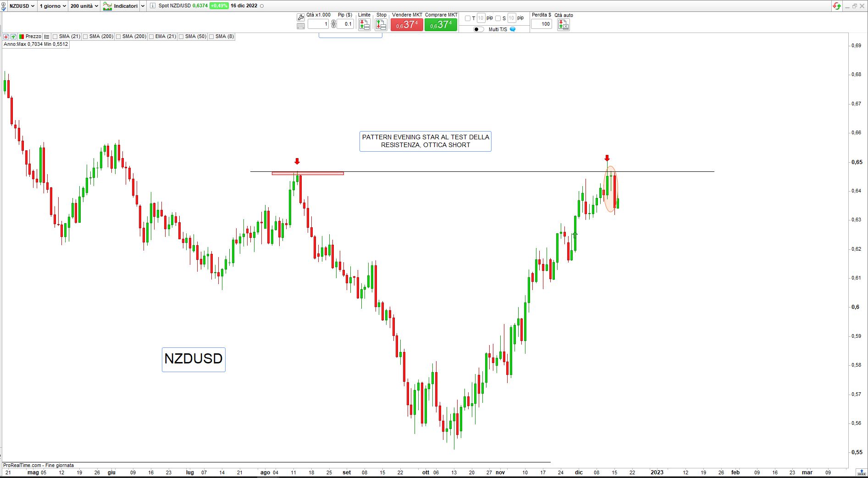Click the green Comprare MKT button
Screen dimensions: 868x478
coord(441,25)
